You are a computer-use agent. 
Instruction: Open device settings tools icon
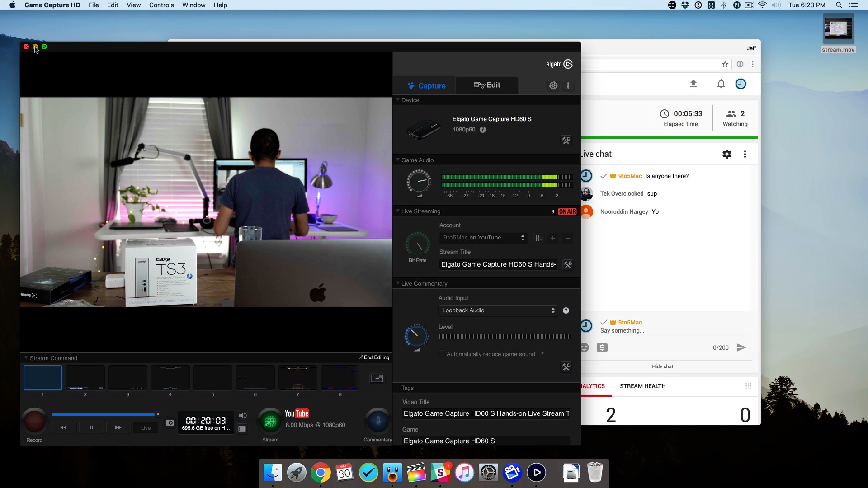[x=566, y=141]
